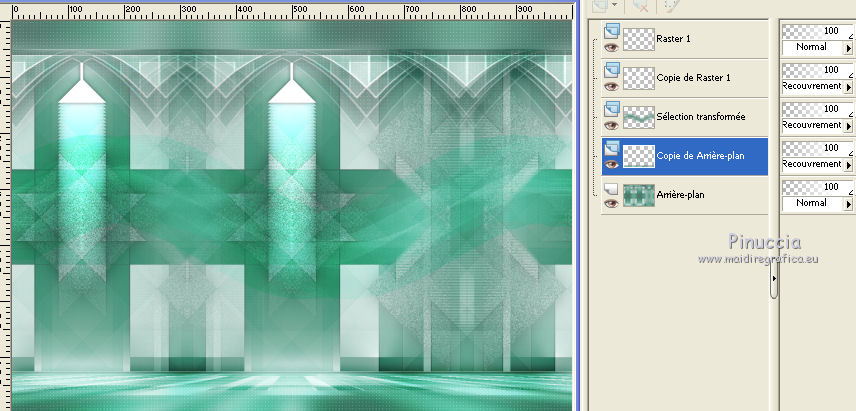This screenshot has height=411, width=856.
Task: Select the Raster 1 layer thumbnail
Action: tap(639, 39)
